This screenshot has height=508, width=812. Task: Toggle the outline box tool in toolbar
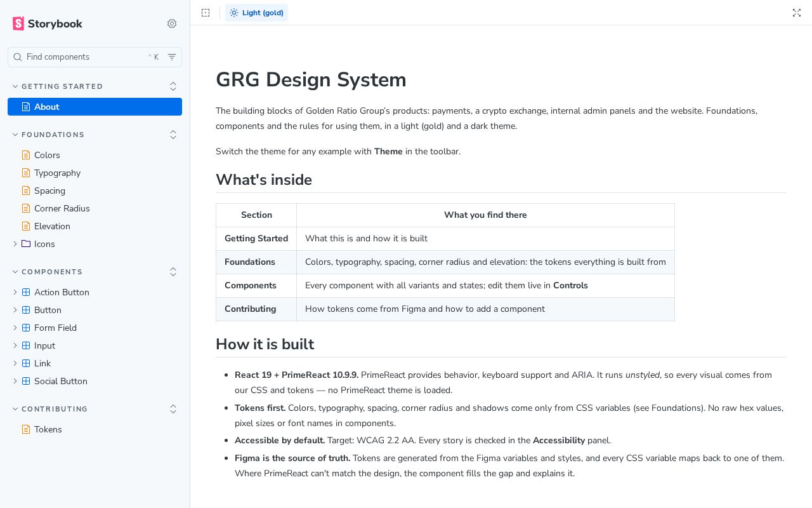pos(206,13)
